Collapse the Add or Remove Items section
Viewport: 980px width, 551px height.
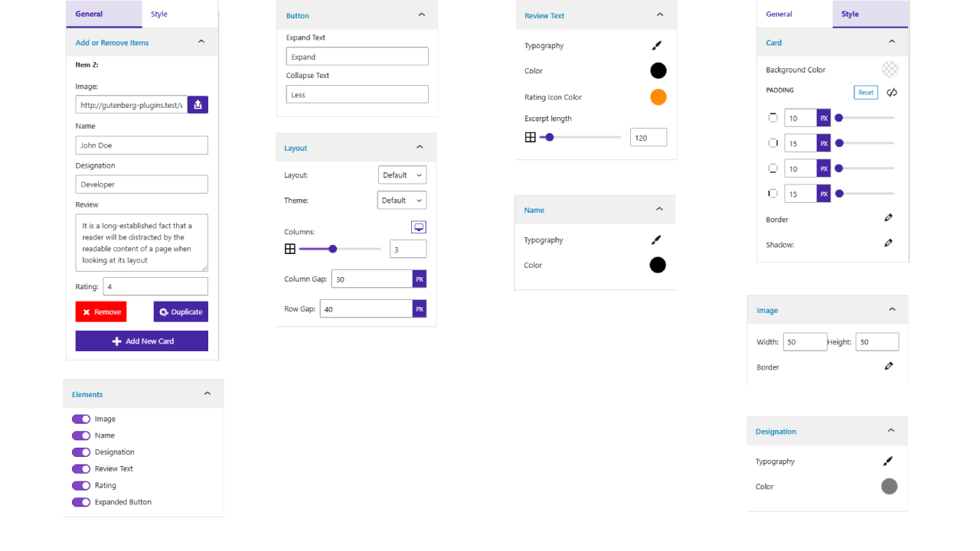coord(201,42)
